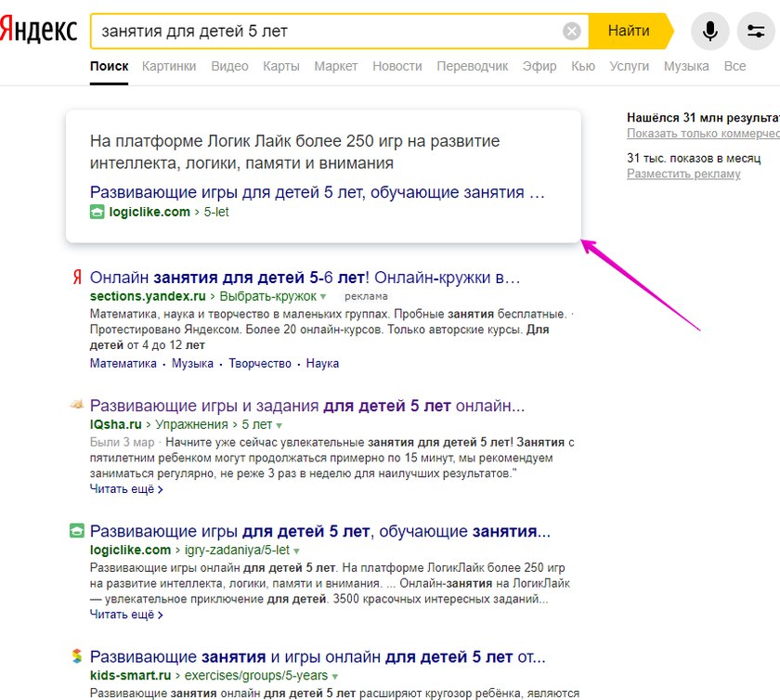Clear the search query with the X icon
Image resolution: width=780 pixels, height=700 pixels.
pos(572,32)
